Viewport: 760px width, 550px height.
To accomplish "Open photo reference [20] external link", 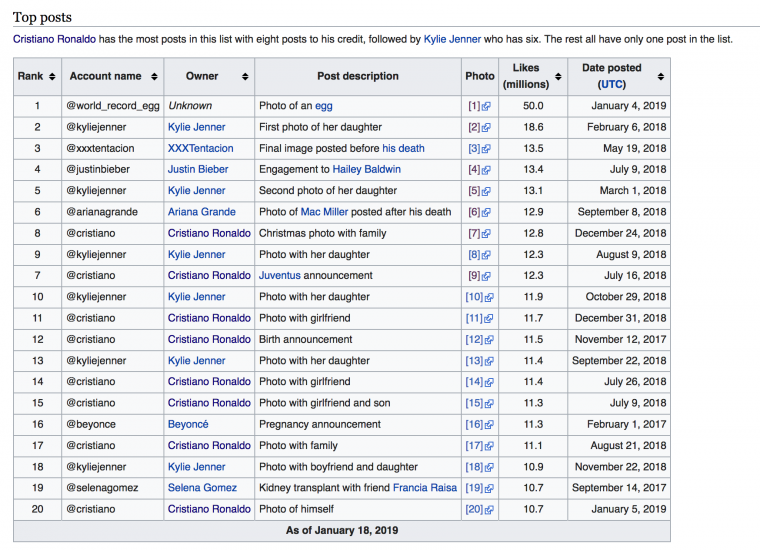I will [479, 509].
